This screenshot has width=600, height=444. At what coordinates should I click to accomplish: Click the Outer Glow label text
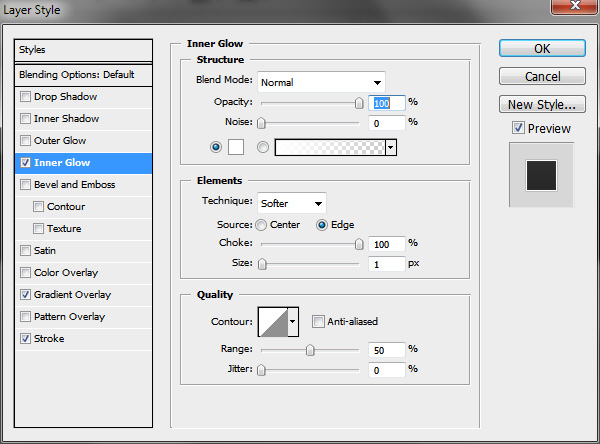[x=60, y=141]
